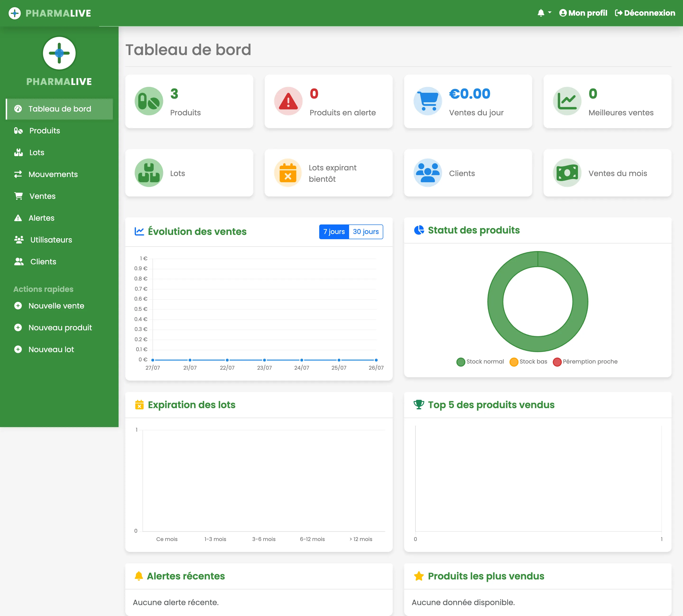683x616 pixels.
Task: Open Alertes sidebar item
Action: click(x=60, y=218)
